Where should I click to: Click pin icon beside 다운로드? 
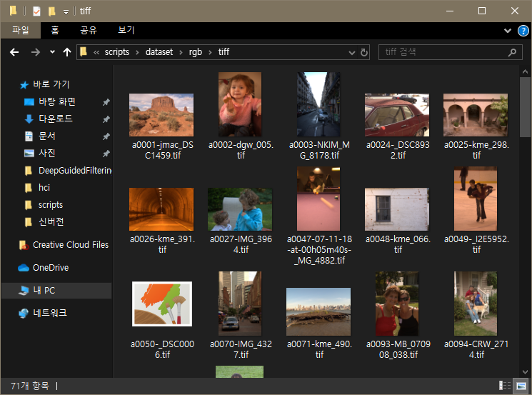[106, 119]
